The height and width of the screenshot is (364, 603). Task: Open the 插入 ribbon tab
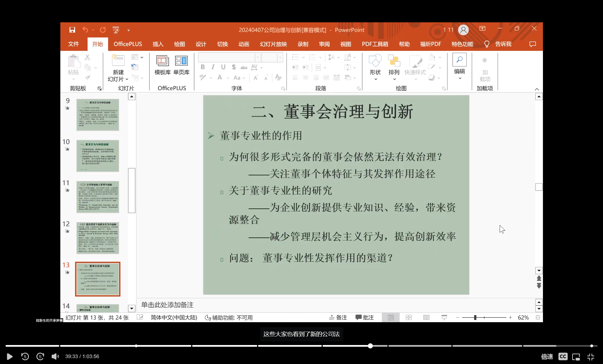click(x=158, y=44)
